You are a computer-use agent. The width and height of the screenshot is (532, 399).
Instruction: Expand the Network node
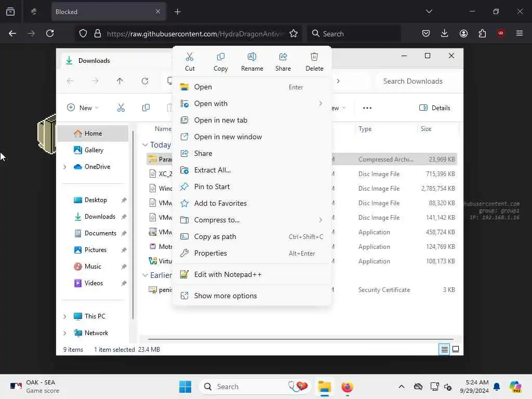tap(65, 333)
